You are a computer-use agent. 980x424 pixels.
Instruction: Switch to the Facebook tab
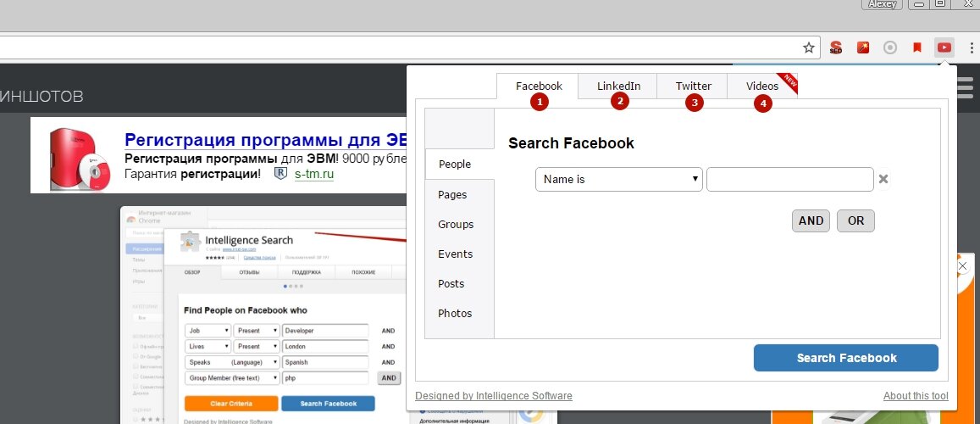click(x=539, y=86)
